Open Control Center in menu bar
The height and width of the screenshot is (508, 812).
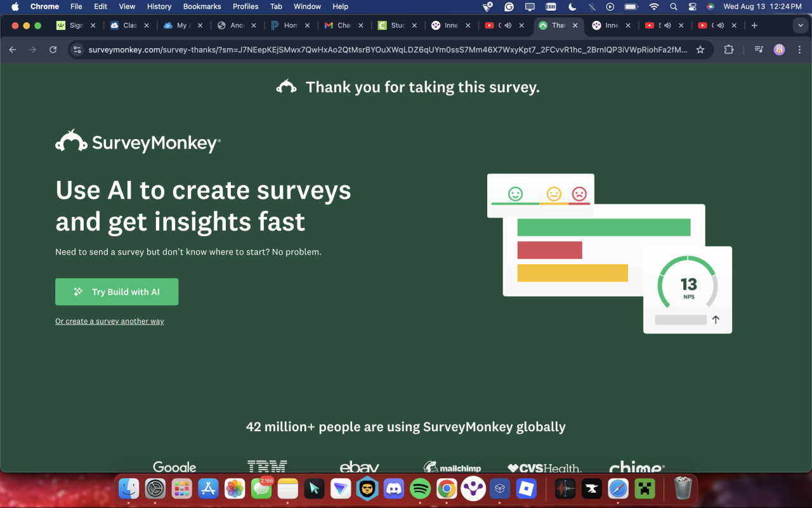[x=692, y=6]
